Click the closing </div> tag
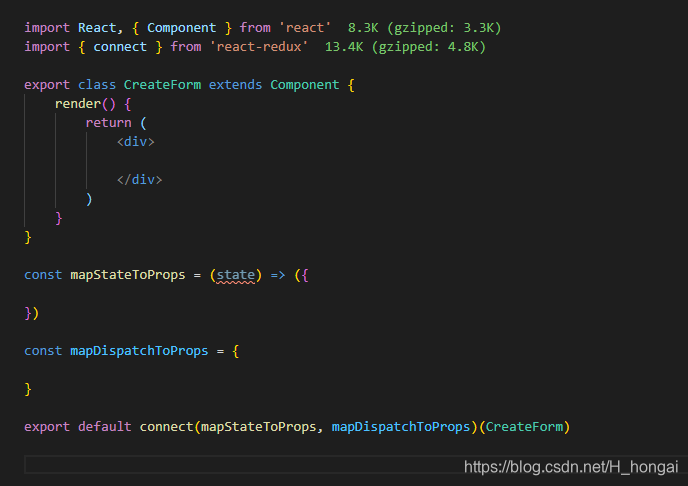This screenshot has height=486, width=688. (x=139, y=179)
